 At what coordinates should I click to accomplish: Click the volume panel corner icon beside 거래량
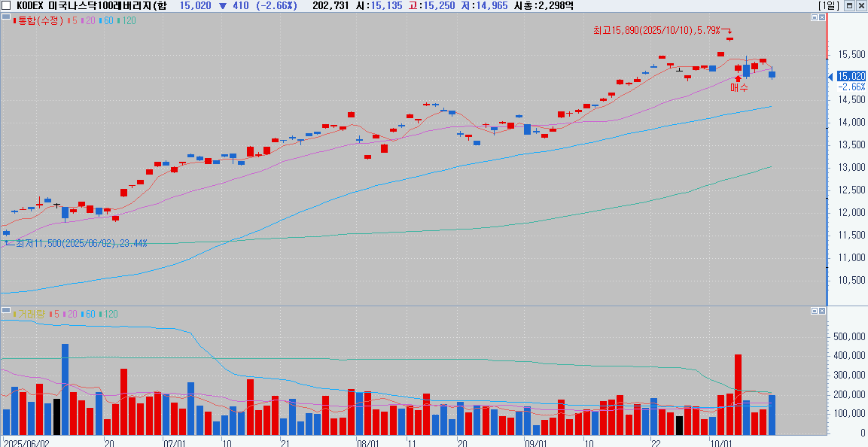[5, 310]
